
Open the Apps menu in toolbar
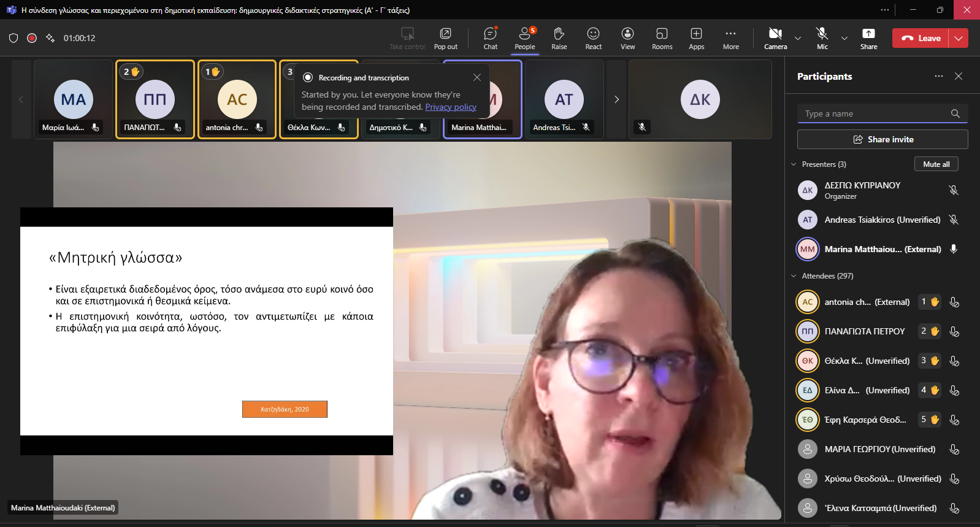click(696, 38)
